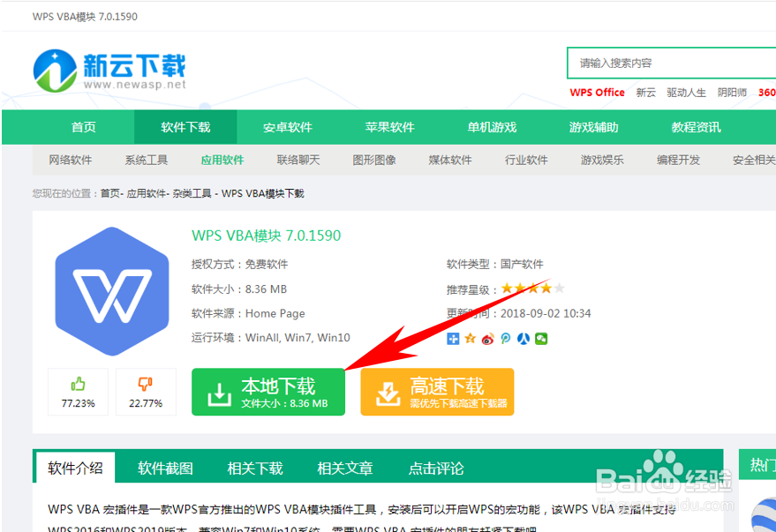Click the WPS VBA hexagon logo
The height and width of the screenshot is (532, 776).
pos(112,291)
